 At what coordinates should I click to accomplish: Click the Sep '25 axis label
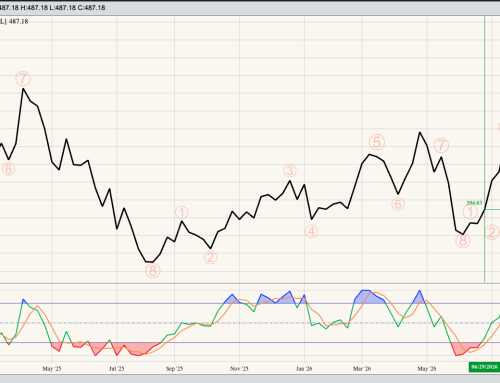pyautogui.click(x=174, y=369)
